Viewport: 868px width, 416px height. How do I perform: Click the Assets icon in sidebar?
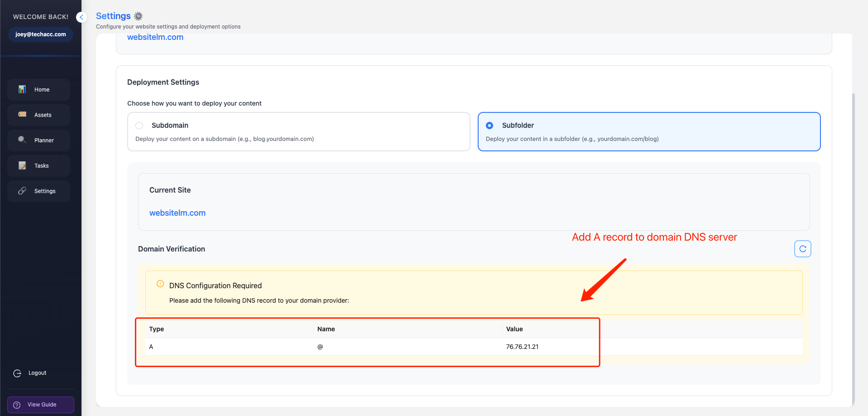click(x=22, y=115)
